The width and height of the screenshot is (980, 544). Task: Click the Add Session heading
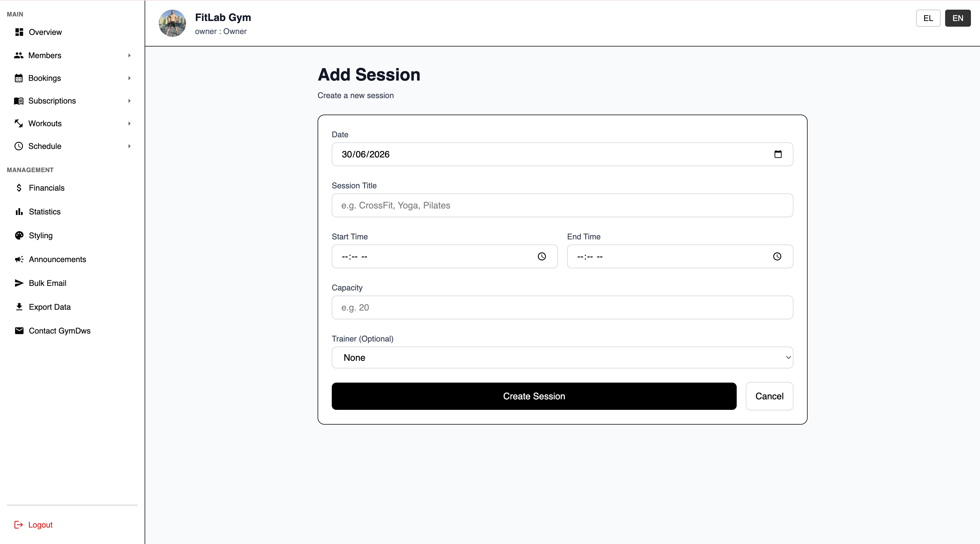tap(369, 75)
